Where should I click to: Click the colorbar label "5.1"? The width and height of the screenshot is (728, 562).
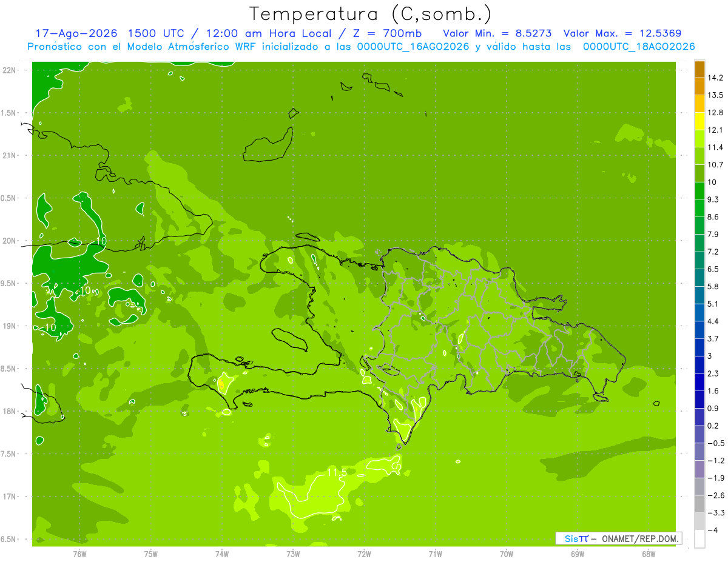pos(713,304)
